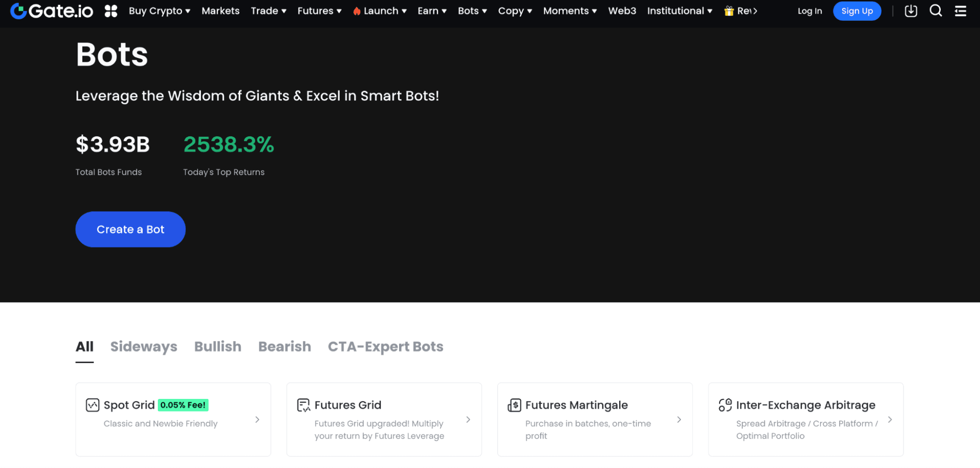Click the app download icon in the header
This screenshot has width=980, height=468.
(x=910, y=11)
